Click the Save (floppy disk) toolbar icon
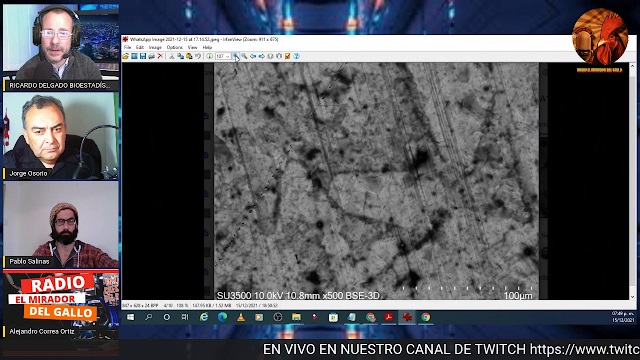 pyautogui.click(x=143, y=56)
